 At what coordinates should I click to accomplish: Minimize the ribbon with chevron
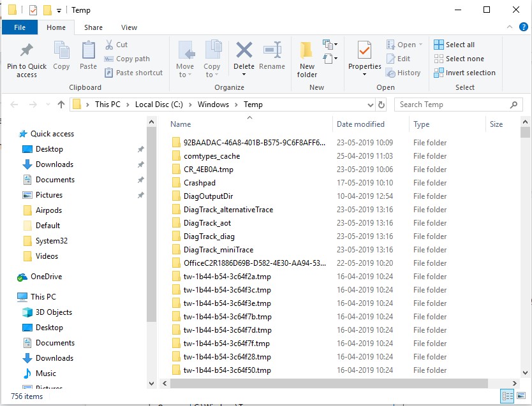click(509, 27)
